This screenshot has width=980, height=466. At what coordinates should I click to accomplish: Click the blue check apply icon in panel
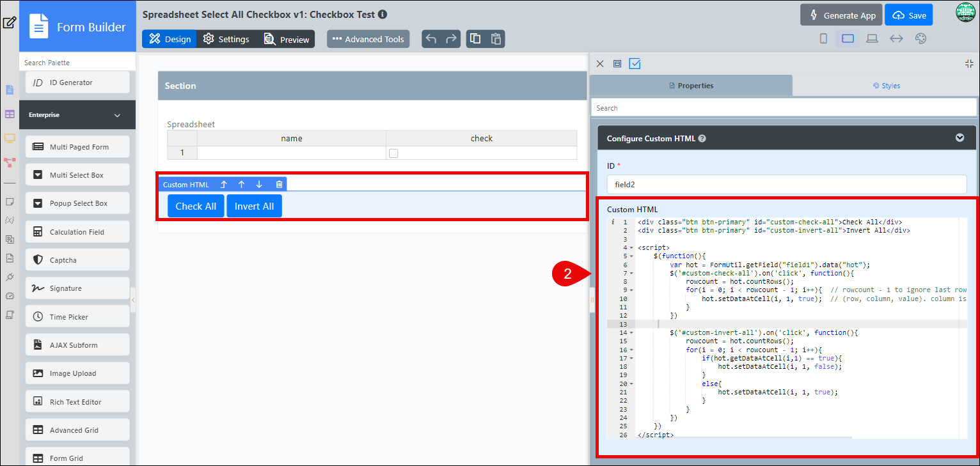click(x=635, y=63)
